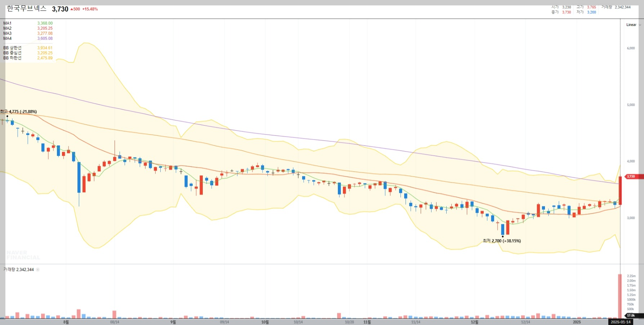Select the MA2 label in the legend
This screenshot has height=325, width=644.
pos(7,28)
